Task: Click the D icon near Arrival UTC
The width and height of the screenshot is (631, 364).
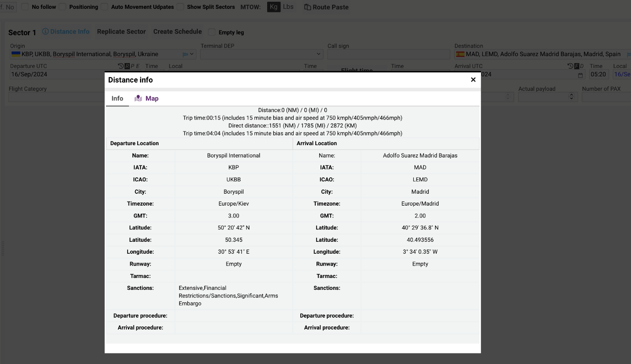Action: pos(582,65)
